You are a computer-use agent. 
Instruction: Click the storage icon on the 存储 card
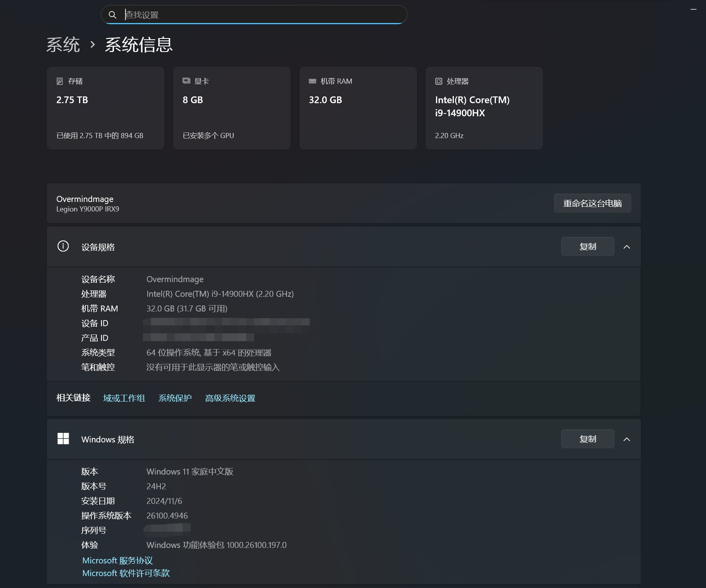click(60, 81)
